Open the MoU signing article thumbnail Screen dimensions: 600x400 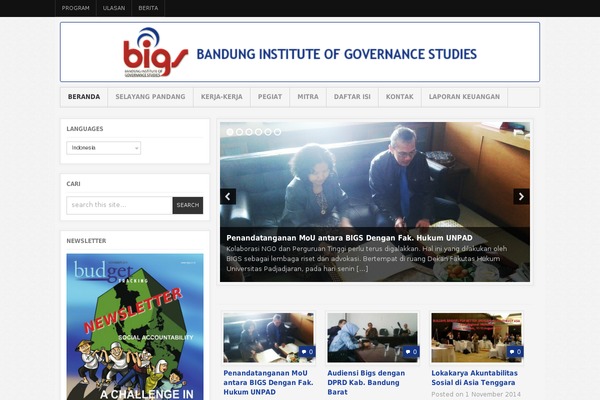coord(269,337)
